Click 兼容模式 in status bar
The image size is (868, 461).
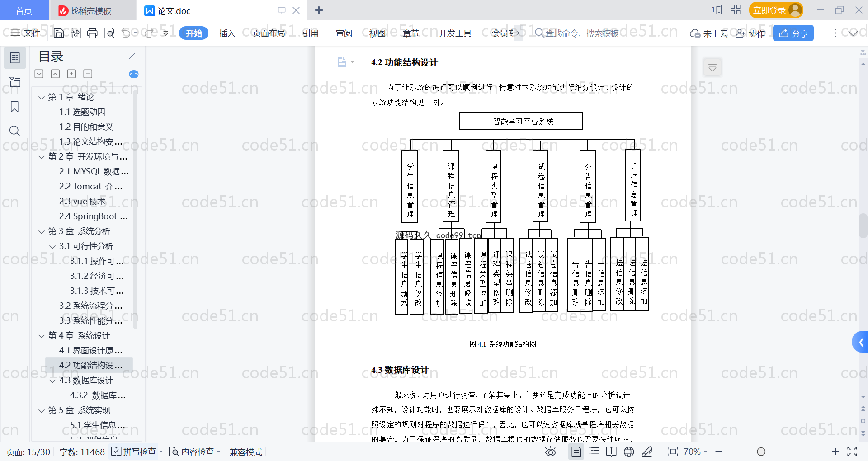pos(245,452)
